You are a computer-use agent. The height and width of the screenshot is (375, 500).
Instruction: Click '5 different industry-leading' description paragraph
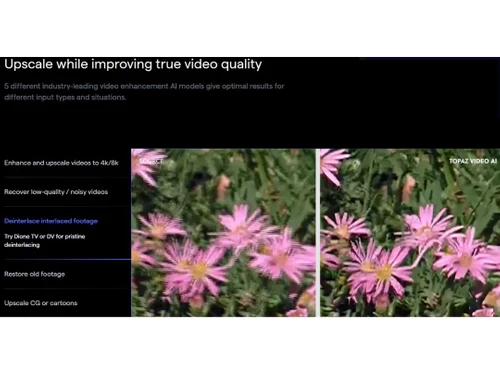pos(144,92)
